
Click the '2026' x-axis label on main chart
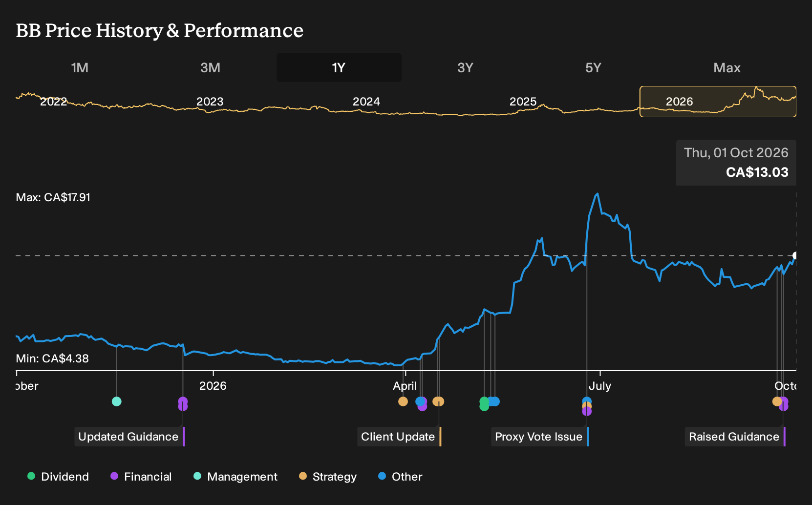213,386
